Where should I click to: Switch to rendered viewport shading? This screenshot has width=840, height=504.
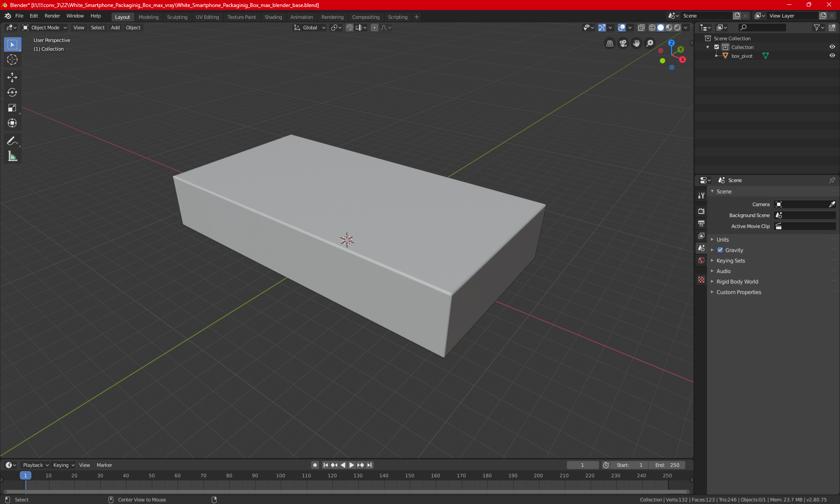(x=677, y=28)
